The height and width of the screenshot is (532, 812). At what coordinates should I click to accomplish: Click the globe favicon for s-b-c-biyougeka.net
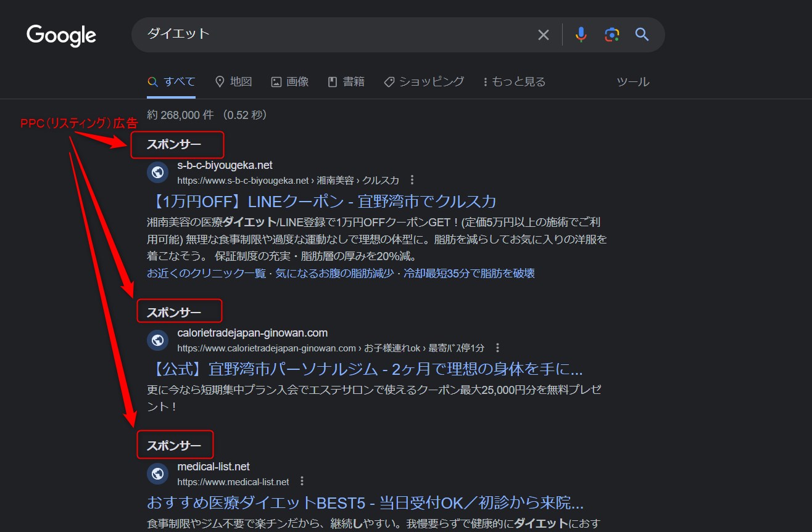coord(157,172)
